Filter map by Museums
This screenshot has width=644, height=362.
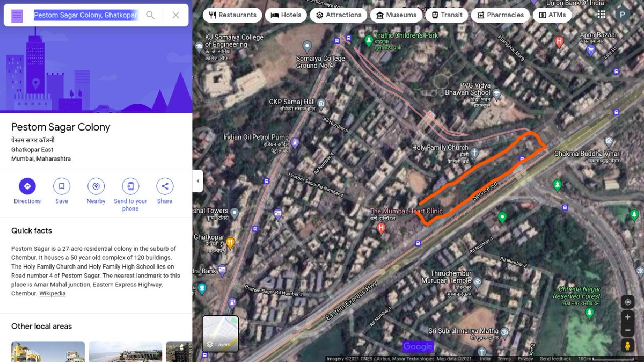point(397,15)
